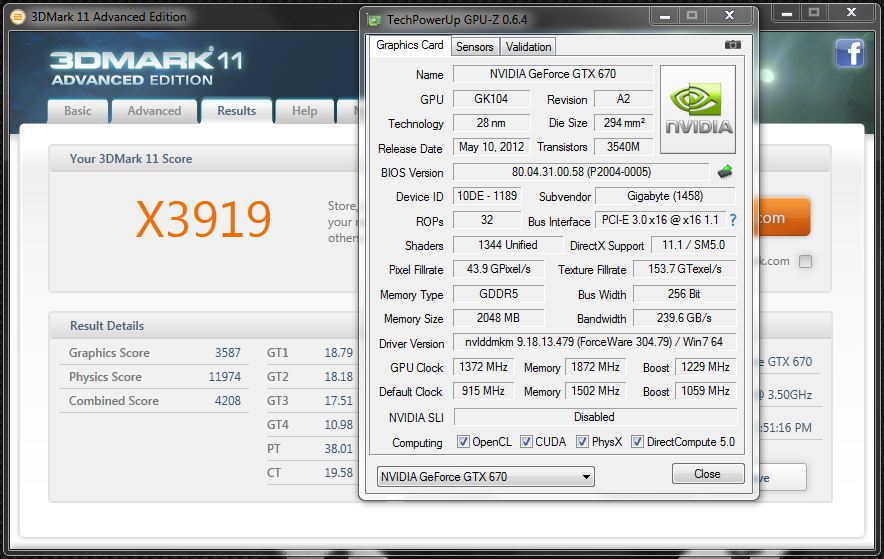Click the GT4 value 10.98
Image resolution: width=884 pixels, height=559 pixels.
click(x=338, y=425)
